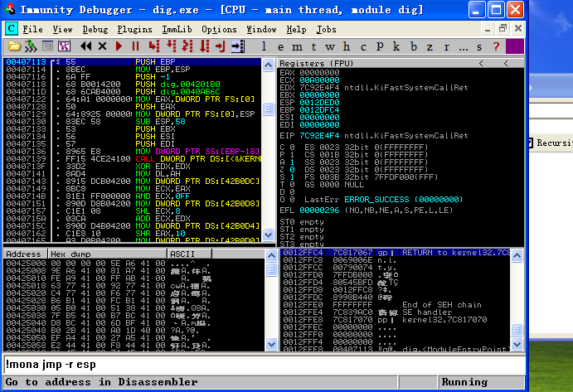
Task: Click disassembly pane scroll up arrow
Action: (268, 65)
